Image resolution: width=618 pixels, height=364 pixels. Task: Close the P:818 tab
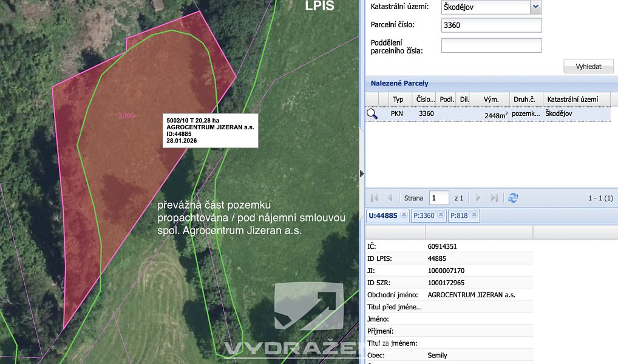point(474,215)
